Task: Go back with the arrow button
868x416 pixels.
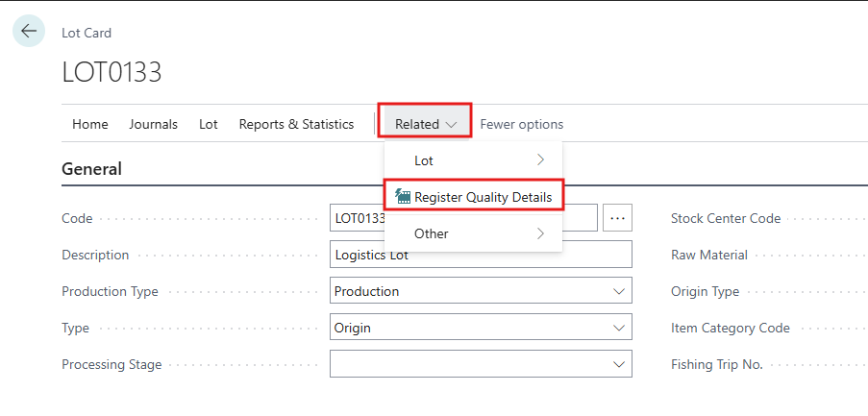Action: 29,31
